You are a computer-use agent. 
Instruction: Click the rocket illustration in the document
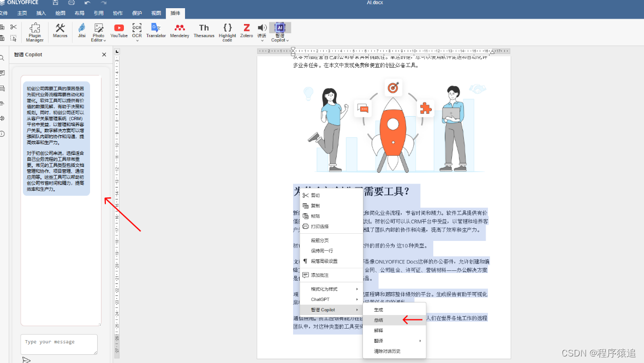pyautogui.click(x=393, y=135)
